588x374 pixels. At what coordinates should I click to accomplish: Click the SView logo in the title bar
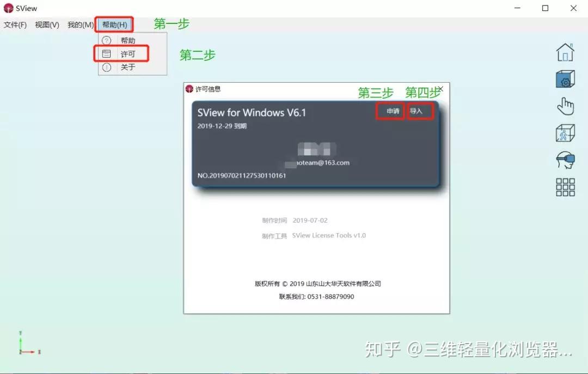[8, 8]
